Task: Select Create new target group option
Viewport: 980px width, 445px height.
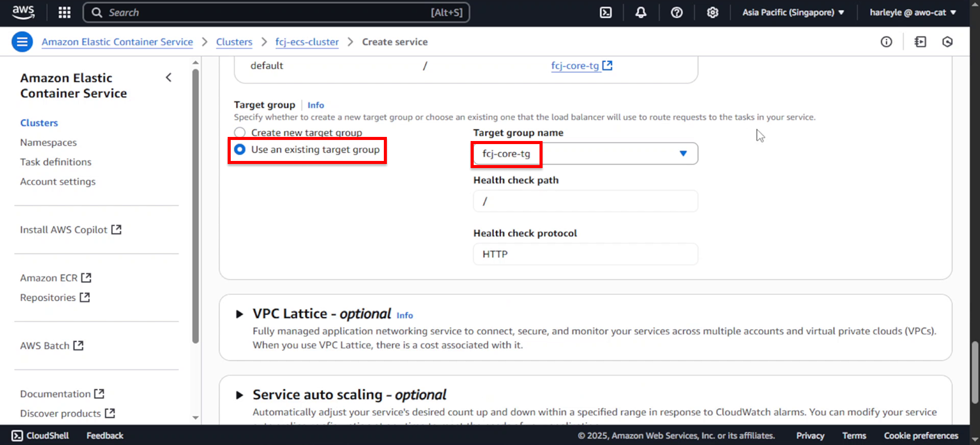Action: (239, 133)
